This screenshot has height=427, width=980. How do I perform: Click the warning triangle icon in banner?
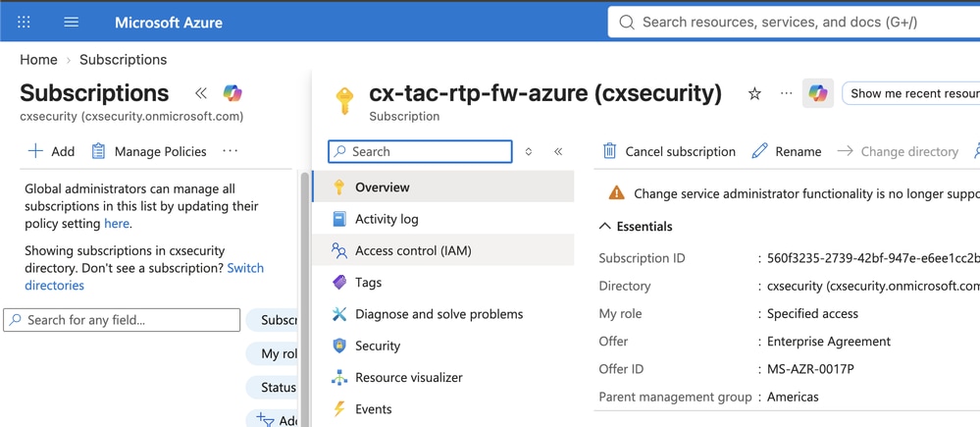click(x=616, y=193)
